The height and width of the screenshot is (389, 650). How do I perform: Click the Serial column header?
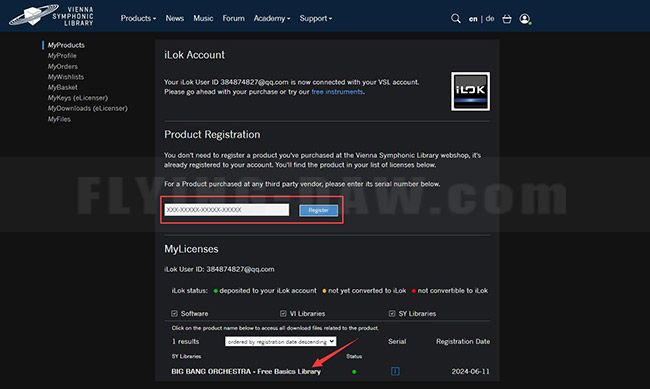tap(397, 342)
